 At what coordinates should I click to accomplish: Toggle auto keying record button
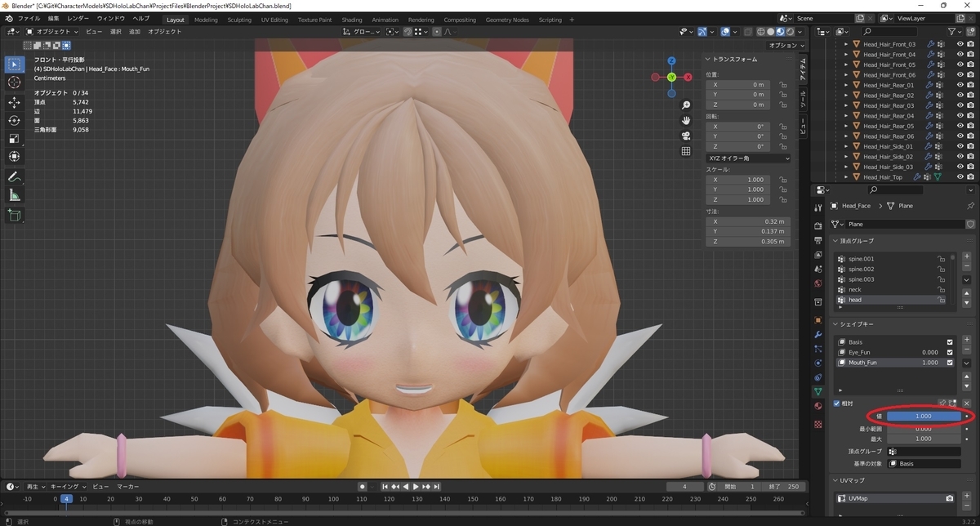point(362,486)
